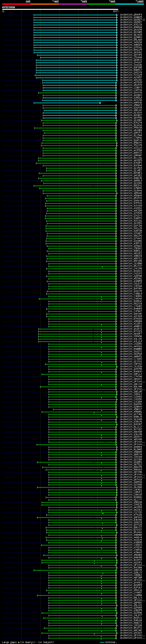
Task: Select label UniRef100_B8HTZ7
Action: tap(131, 153)
